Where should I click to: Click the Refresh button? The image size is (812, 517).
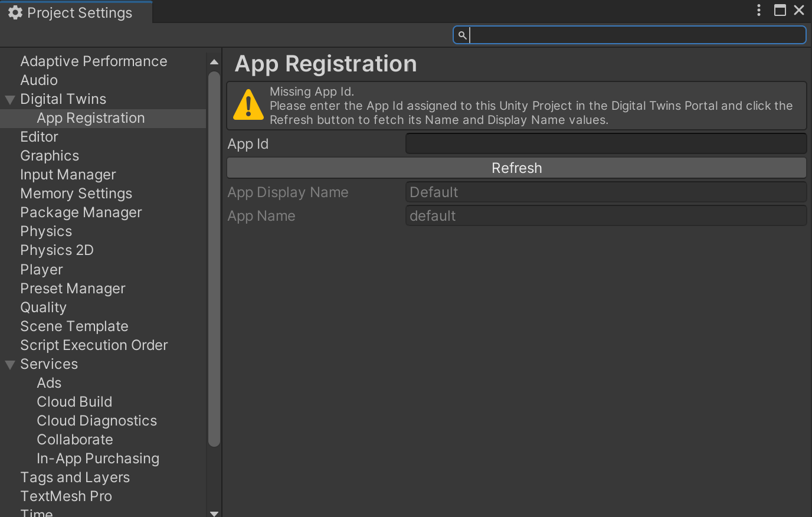pyautogui.click(x=516, y=168)
